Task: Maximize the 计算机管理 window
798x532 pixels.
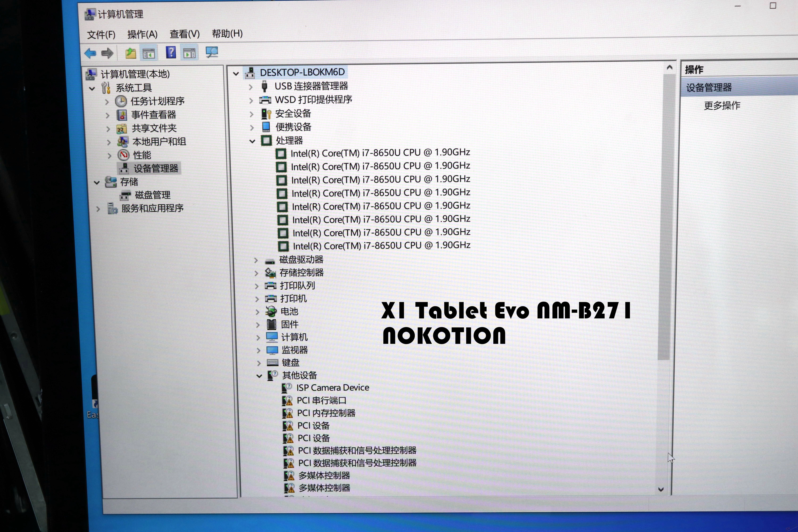Action: pos(773,6)
